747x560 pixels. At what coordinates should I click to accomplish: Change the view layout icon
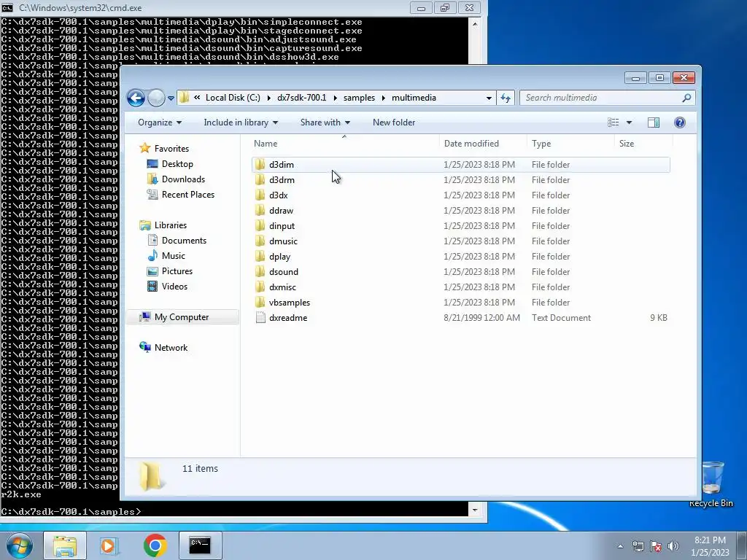point(613,122)
